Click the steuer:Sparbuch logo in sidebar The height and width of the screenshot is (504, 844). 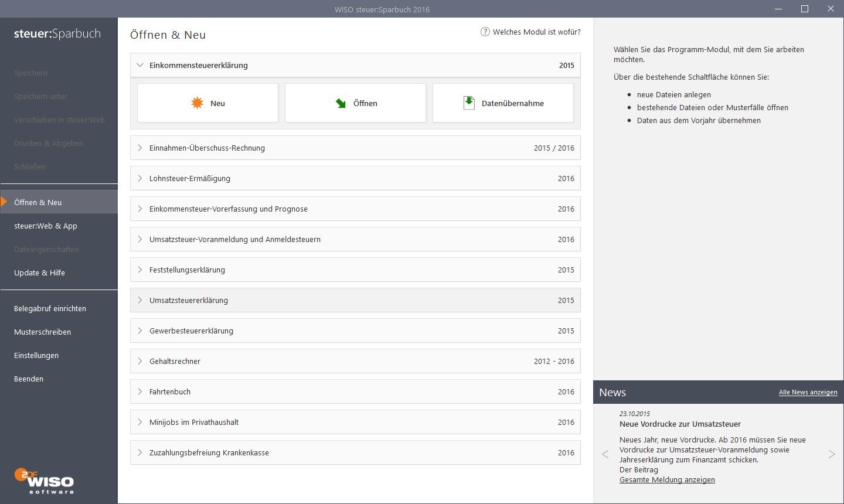(x=57, y=34)
